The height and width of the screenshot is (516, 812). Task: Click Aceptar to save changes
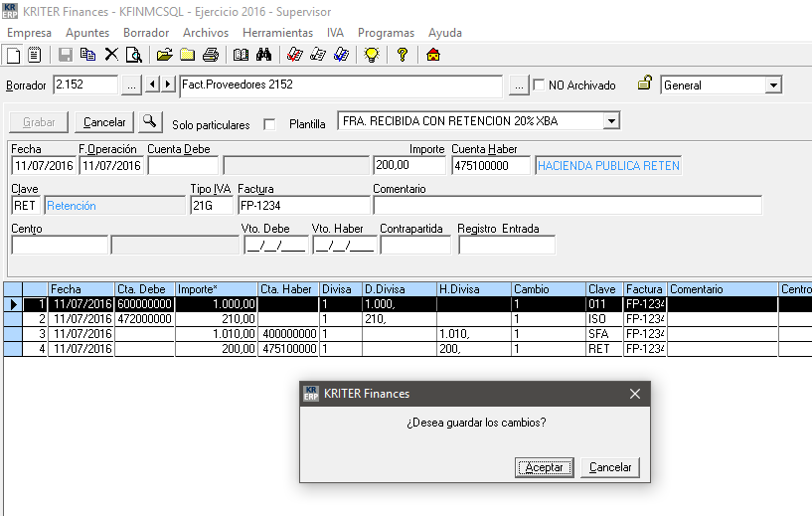click(x=545, y=467)
